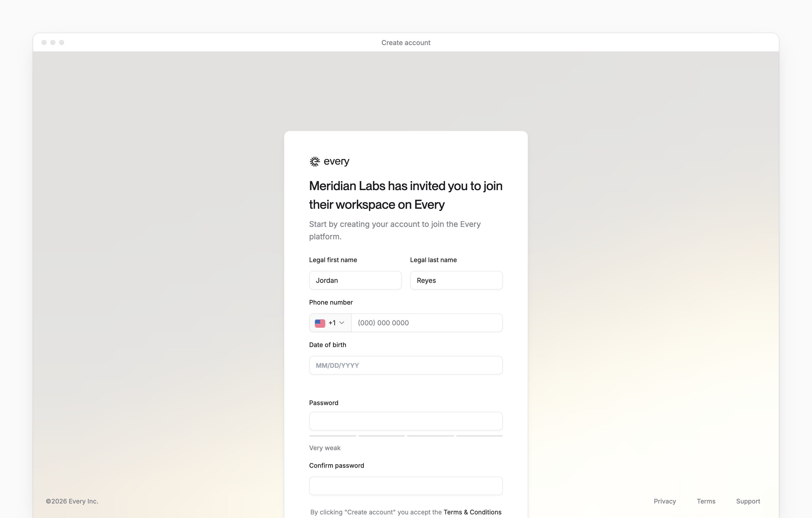Click the "Create account" window title
This screenshot has width=812, height=518.
tap(406, 42)
